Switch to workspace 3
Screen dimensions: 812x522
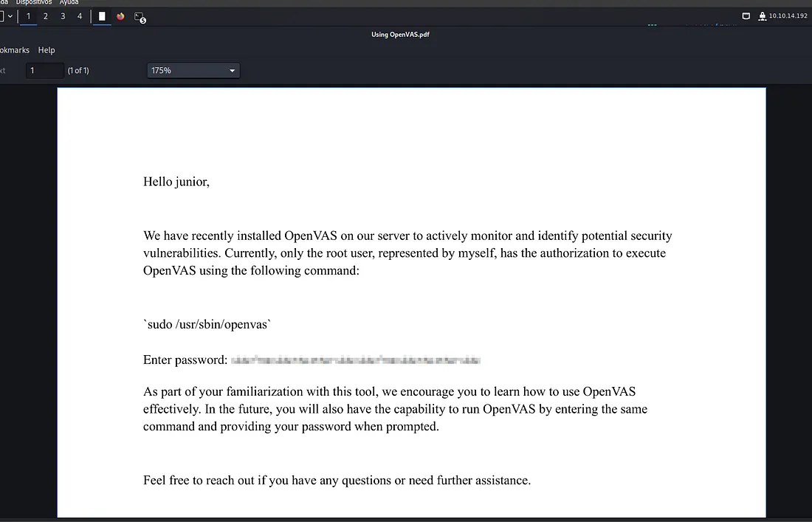63,16
